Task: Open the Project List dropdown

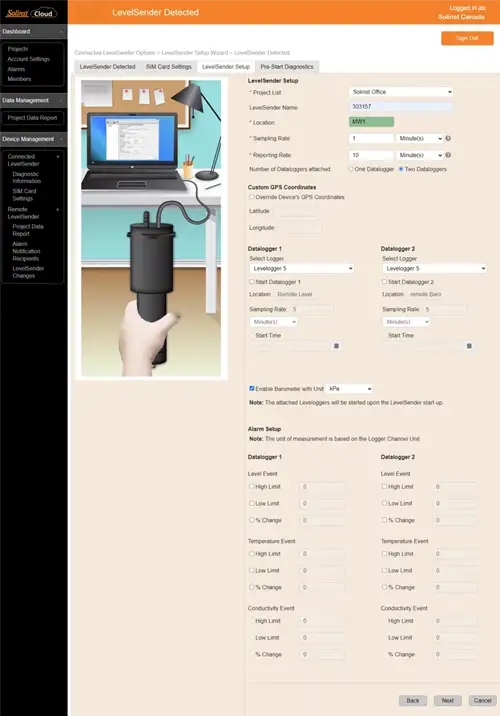Action: click(401, 92)
